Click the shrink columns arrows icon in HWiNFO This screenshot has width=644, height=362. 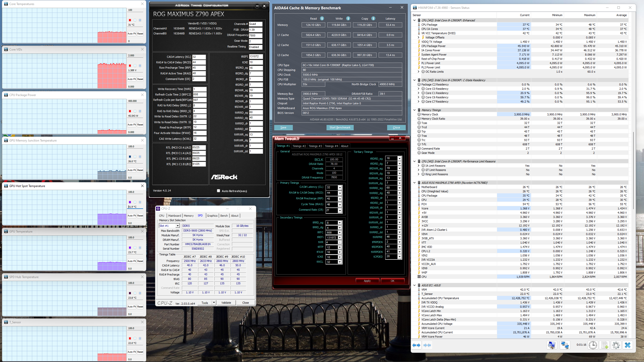click(x=427, y=345)
